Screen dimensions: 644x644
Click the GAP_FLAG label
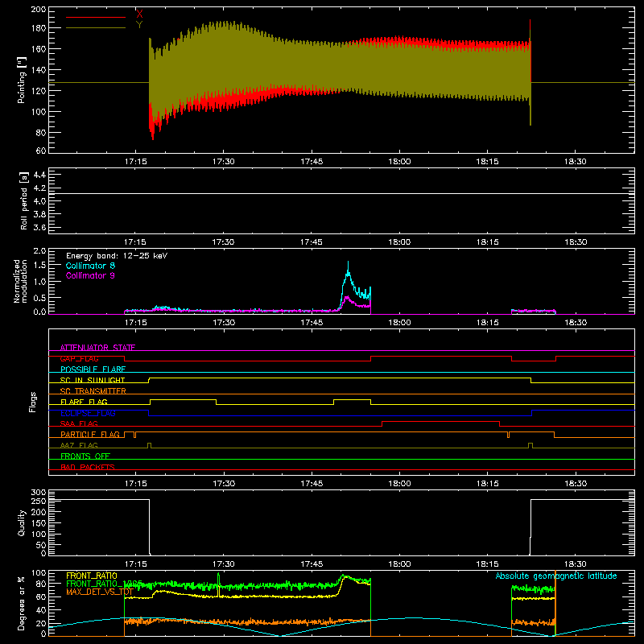pos(79,358)
